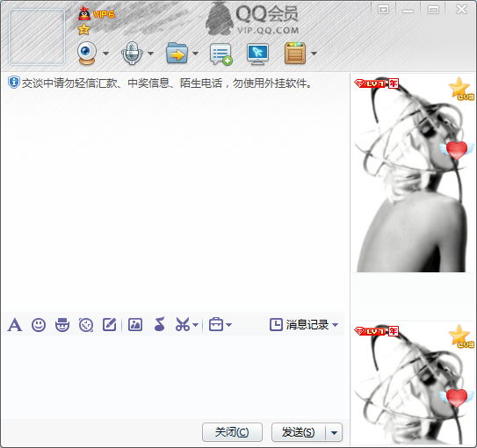The width and height of the screenshot is (477, 448).
Task: Open the contact avatar box
Action: click(37, 37)
